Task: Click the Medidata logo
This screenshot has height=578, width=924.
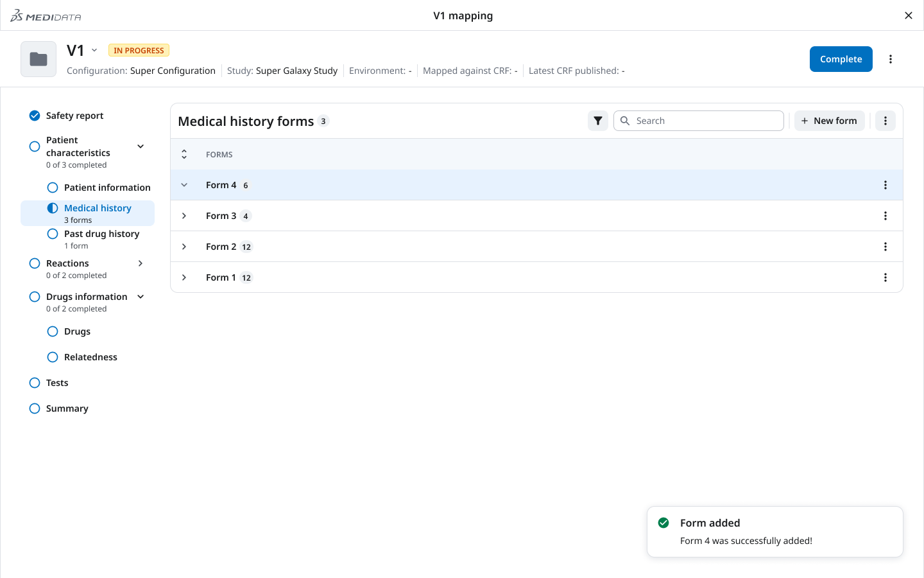Action: click(45, 15)
